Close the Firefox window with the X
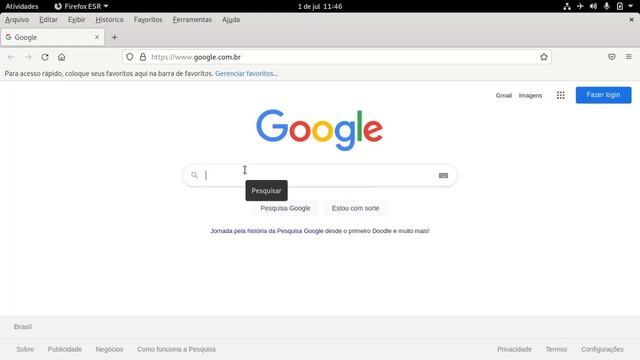This screenshot has width=640, height=360. click(631, 20)
